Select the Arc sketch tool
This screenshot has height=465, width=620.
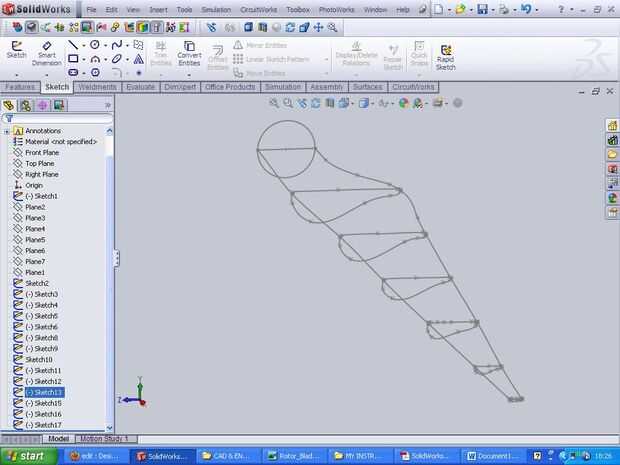pos(95,59)
